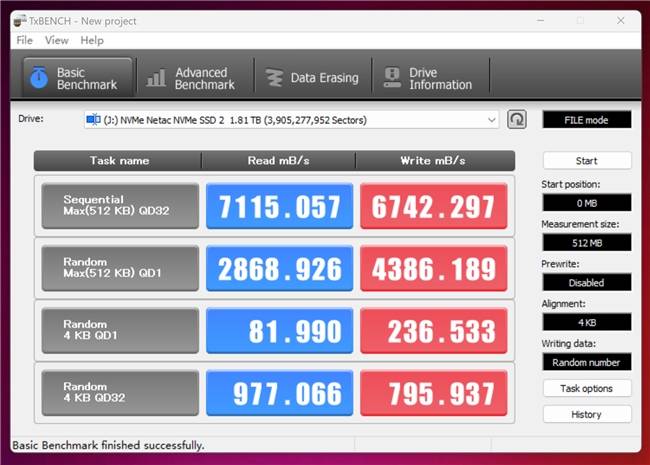Viewport: 650px width, 465px height.
Task: Refresh the drive list with the reload icon
Action: [517, 120]
